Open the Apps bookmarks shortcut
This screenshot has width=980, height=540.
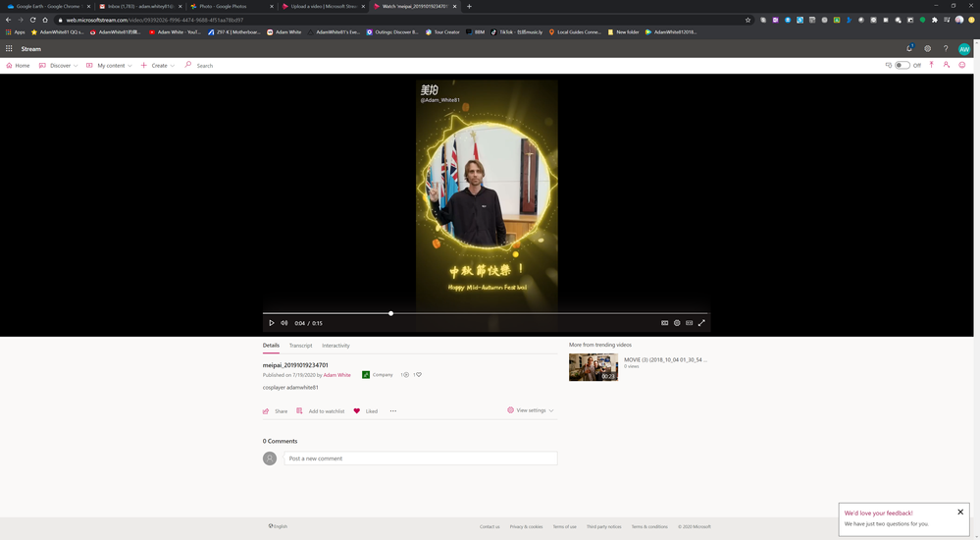coord(16,32)
